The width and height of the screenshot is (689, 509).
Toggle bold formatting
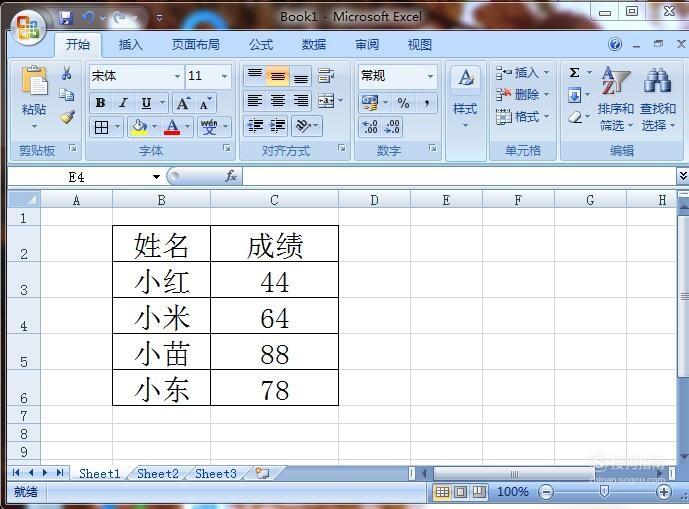click(100, 103)
